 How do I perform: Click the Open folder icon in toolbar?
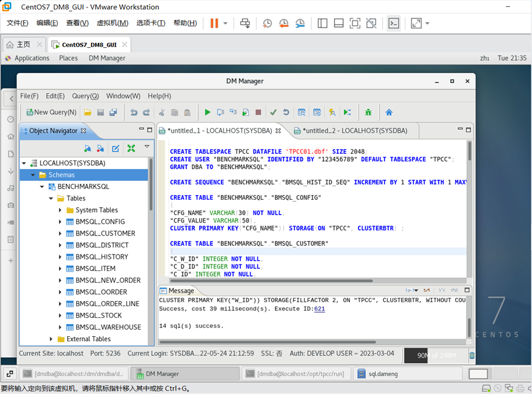click(88, 112)
